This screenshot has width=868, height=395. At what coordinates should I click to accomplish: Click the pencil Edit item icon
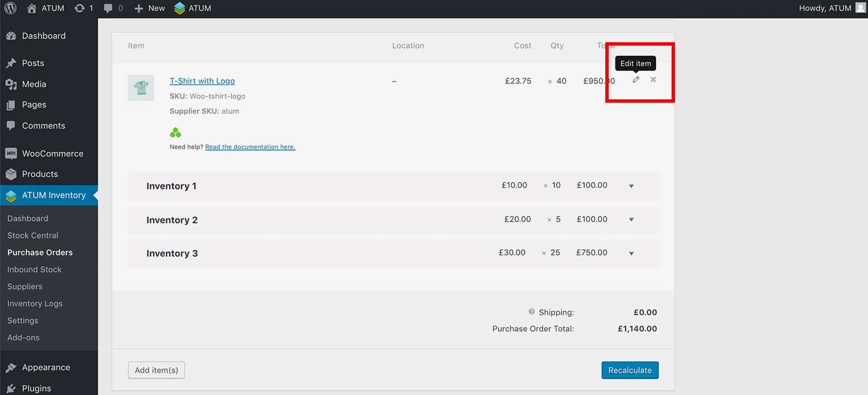click(x=636, y=80)
